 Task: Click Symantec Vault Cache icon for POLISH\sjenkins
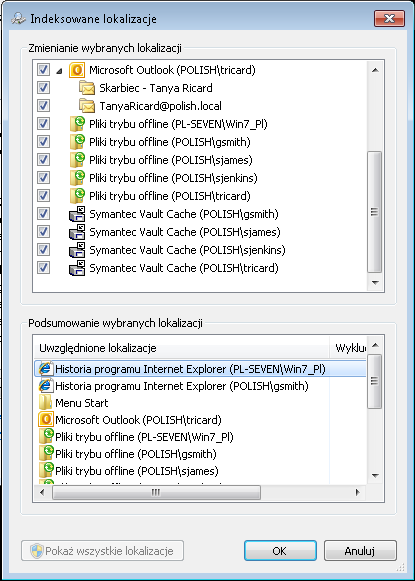point(77,250)
